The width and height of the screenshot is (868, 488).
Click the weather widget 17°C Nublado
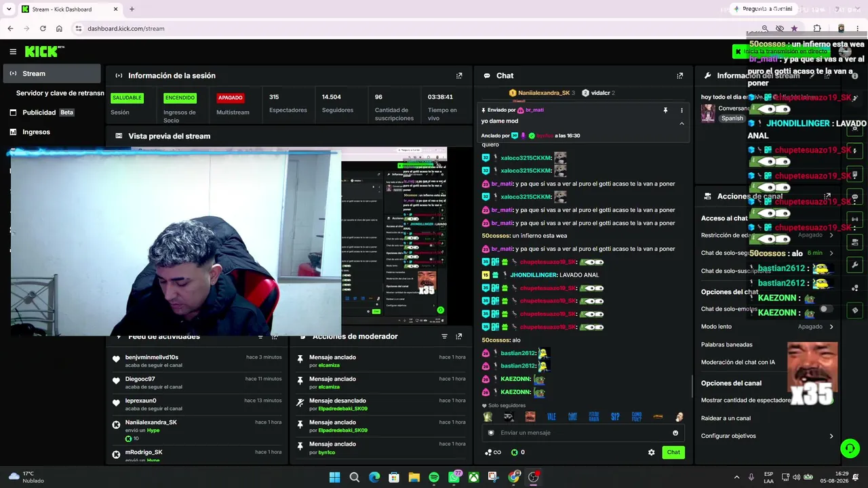pos(26,477)
